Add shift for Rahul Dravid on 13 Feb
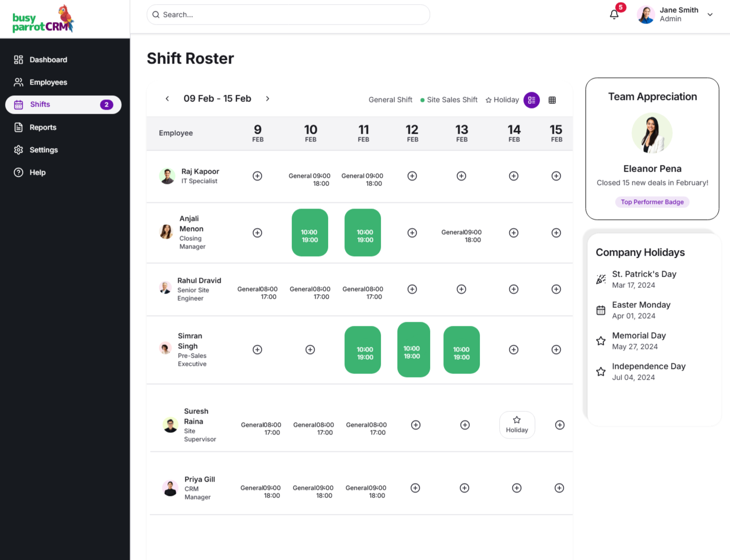The image size is (730, 560). (461, 289)
